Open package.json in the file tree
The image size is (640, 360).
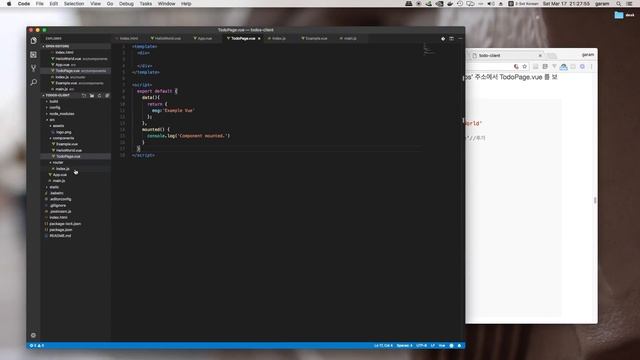point(60,230)
